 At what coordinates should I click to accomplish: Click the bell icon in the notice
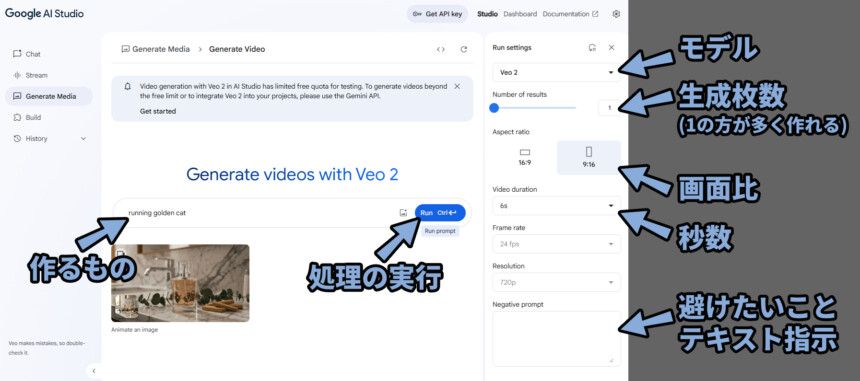(x=127, y=87)
